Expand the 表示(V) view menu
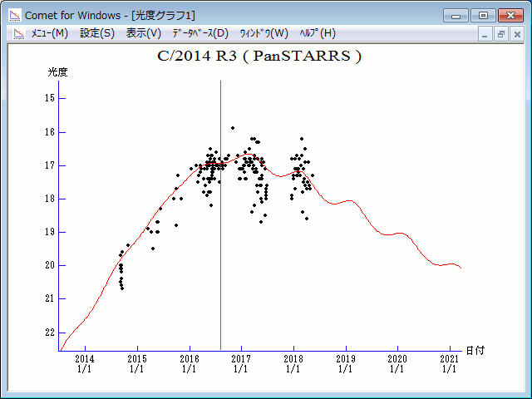The height and width of the screenshot is (399, 532). pos(144,33)
